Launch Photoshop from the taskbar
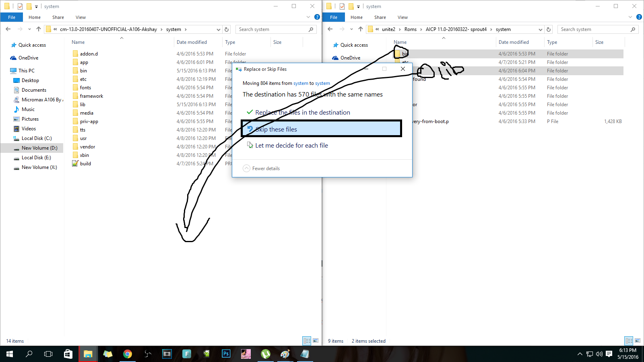Screen dimensions: 644x362 point(226,354)
